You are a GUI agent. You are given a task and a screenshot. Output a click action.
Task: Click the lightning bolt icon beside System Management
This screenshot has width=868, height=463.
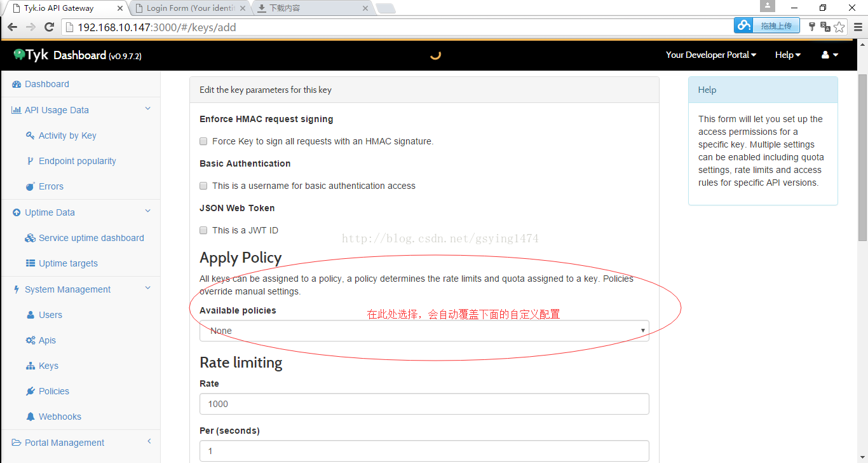pos(17,289)
